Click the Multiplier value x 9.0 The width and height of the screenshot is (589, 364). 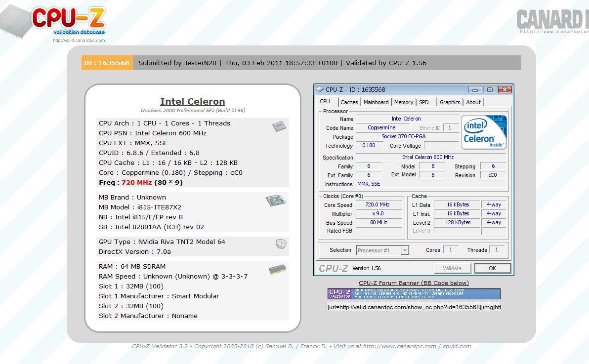[379, 213]
